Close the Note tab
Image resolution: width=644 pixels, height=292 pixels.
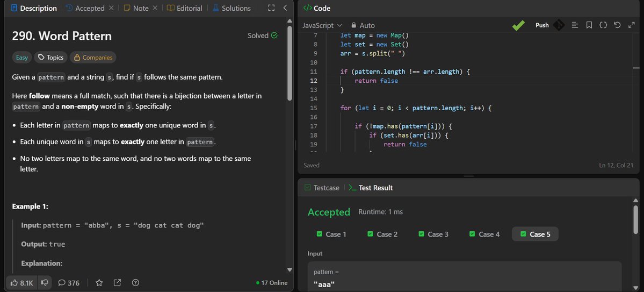pyautogui.click(x=155, y=8)
